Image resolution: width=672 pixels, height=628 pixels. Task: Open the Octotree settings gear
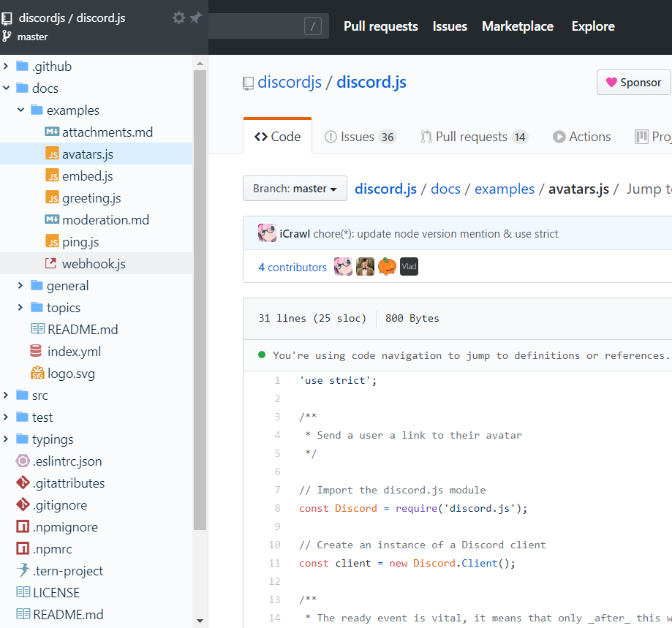(178, 18)
